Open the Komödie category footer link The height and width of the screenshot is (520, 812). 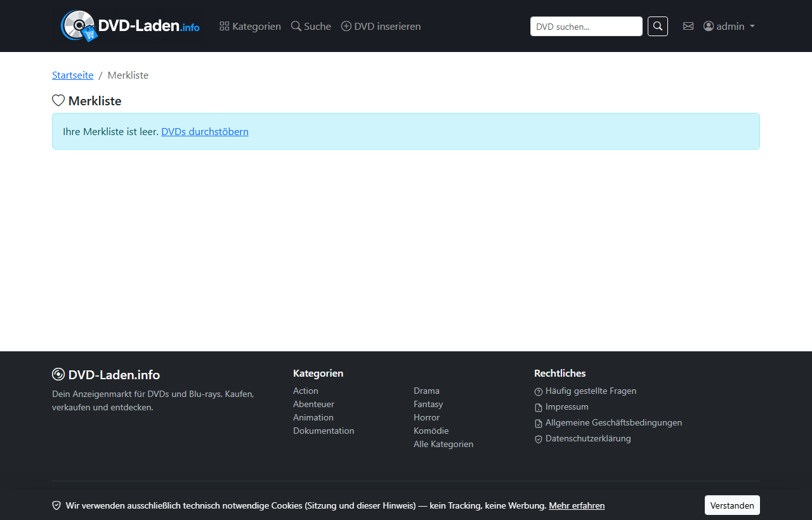[x=431, y=431]
